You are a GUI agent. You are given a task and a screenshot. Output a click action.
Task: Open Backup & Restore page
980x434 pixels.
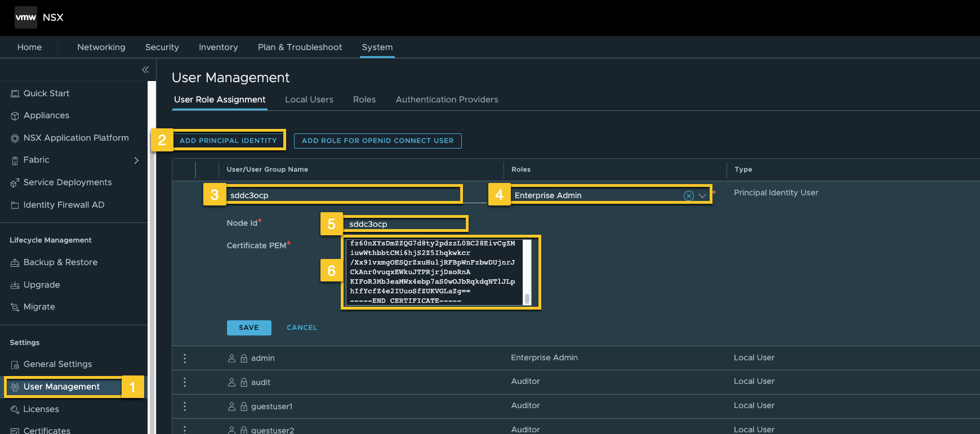coord(60,262)
